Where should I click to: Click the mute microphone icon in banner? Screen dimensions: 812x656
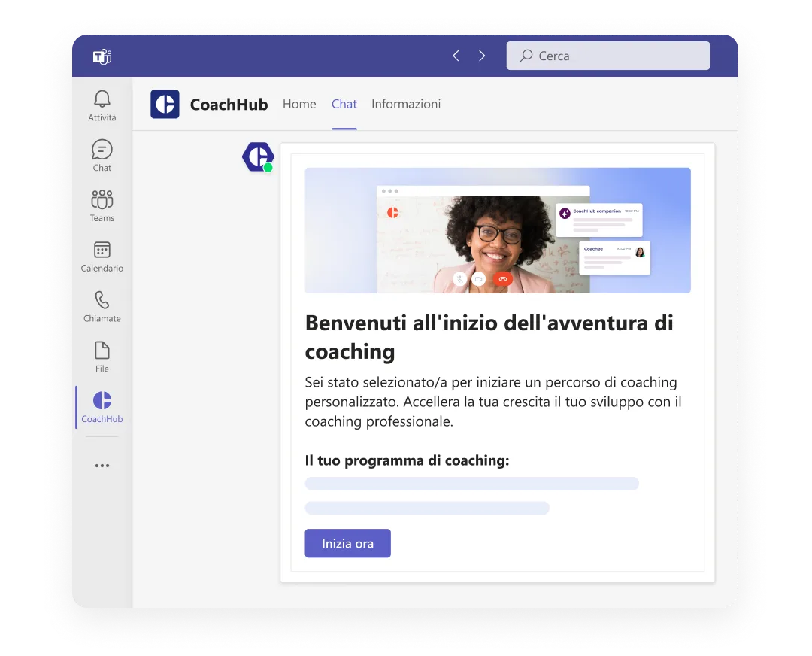459,279
